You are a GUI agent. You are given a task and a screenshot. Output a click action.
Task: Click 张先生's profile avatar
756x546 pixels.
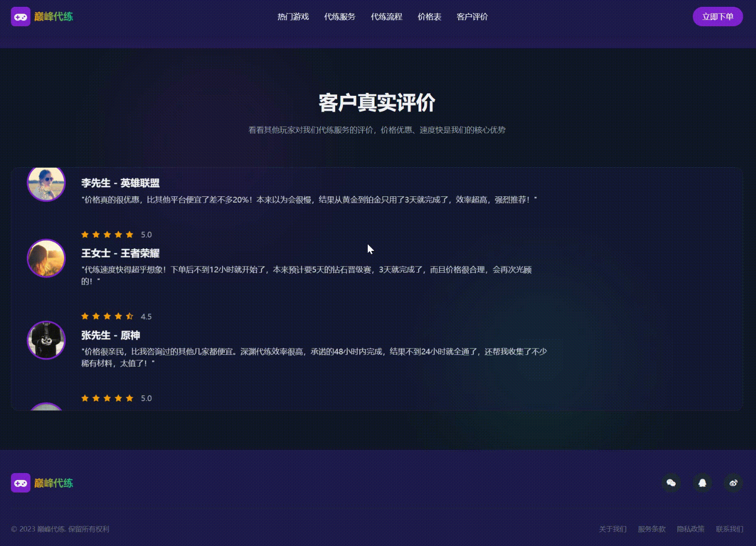pyautogui.click(x=46, y=340)
